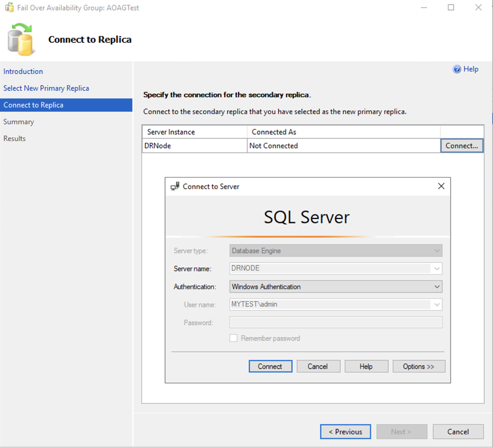Screen dimensions: 493x448
Task: Click the Options button to show more settings
Action: pos(419,366)
